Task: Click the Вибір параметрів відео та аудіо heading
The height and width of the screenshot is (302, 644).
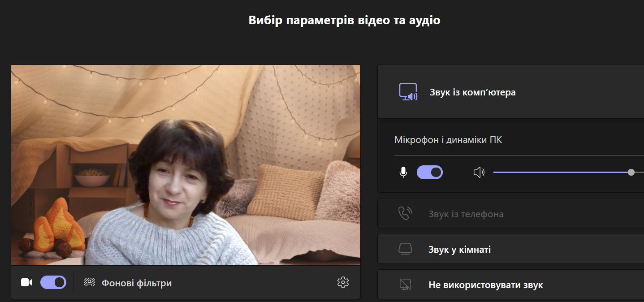Action: click(344, 21)
